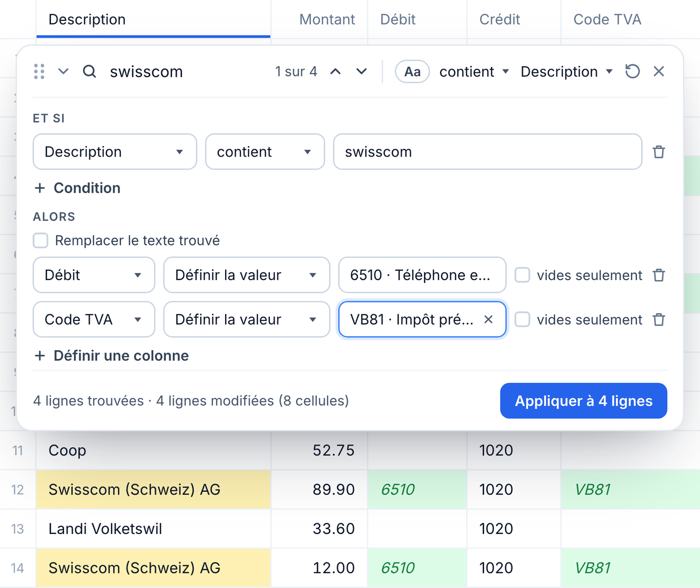Click the VB81 cell in row 14

click(x=630, y=568)
